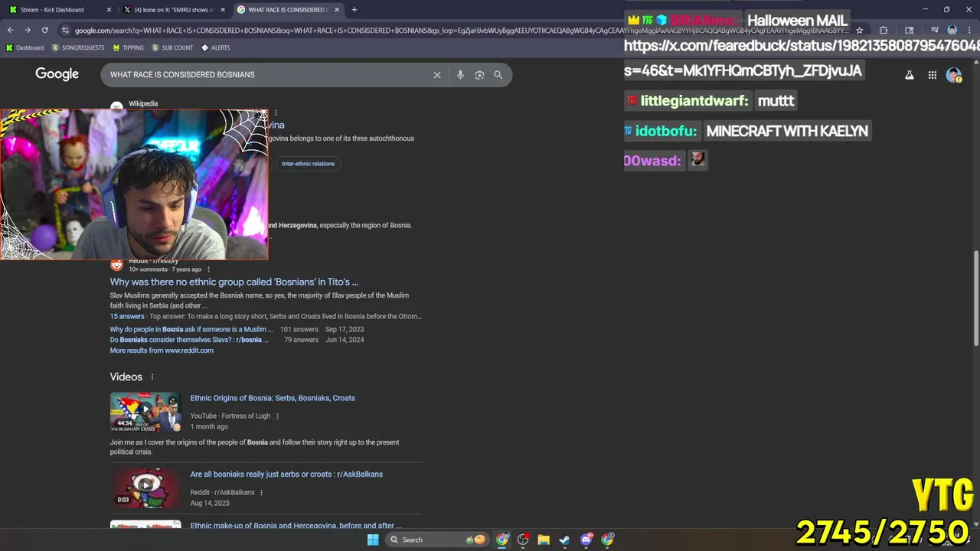Viewport: 980px width, 551px height.
Task: Open the Chrome extensions puzzle icon
Action: coord(883,30)
